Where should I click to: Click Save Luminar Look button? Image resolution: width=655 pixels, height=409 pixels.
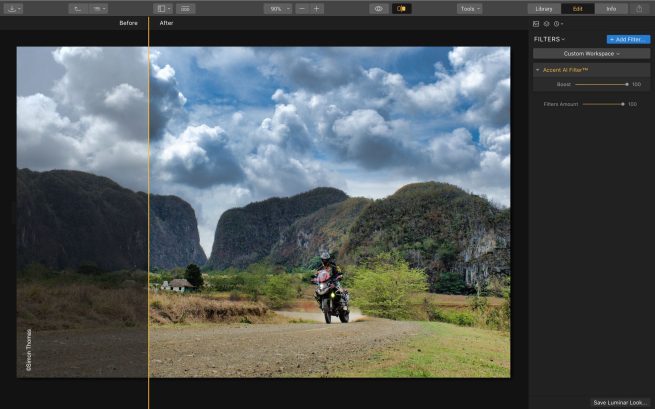tap(618, 401)
